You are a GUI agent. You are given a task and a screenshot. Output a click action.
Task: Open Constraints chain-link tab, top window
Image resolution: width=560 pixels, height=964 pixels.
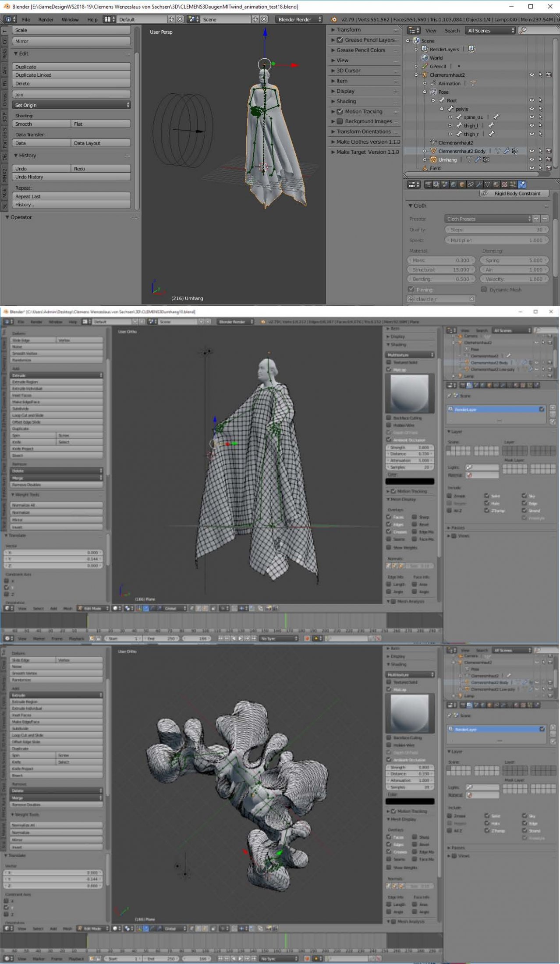pos(470,184)
